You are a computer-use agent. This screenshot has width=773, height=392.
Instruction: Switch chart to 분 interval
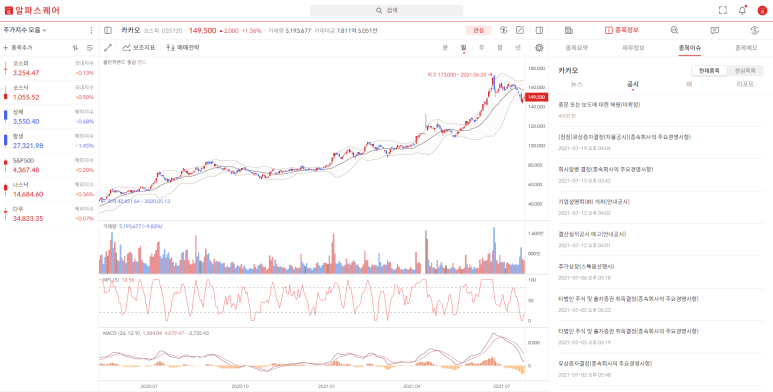pos(445,48)
